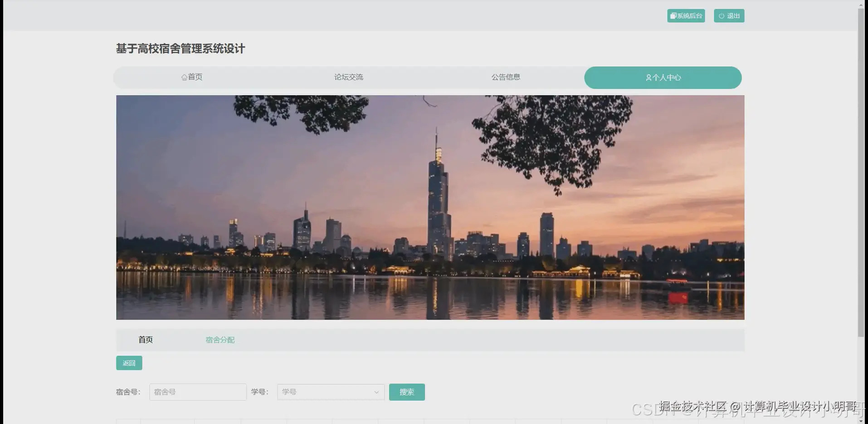Image resolution: width=868 pixels, height=424 pixels.
Task: Open the 系统后台 admin backend button
Action: click(x=686, y=16)
